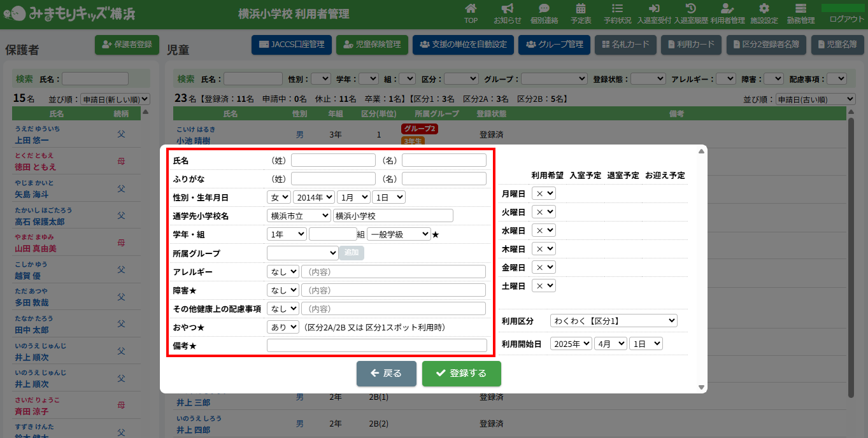Click the 登録する button
Viewport: 868px width, 438px height.
pyautogui.click(x=461, y=374)
